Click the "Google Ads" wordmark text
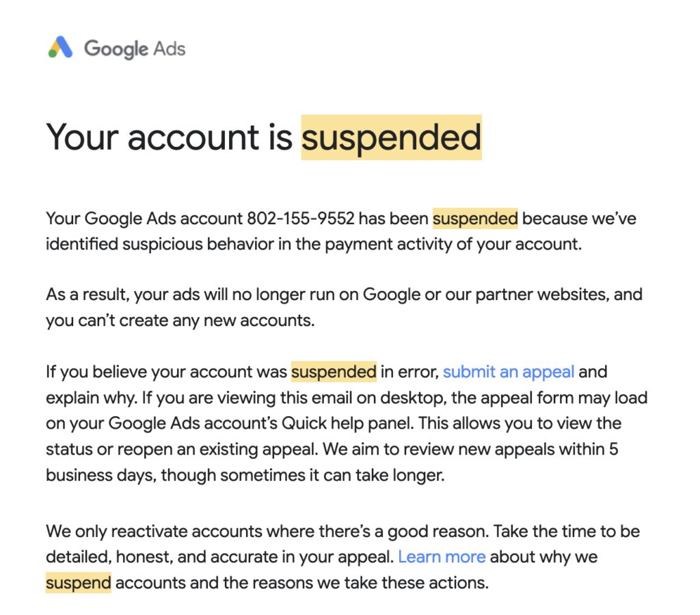The width and height of the screenshot is (700, 615). (135, 49)
